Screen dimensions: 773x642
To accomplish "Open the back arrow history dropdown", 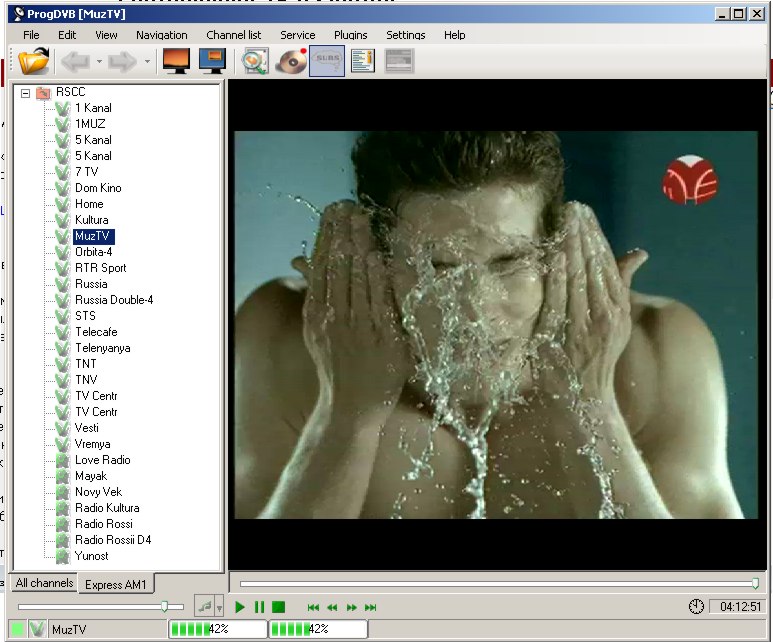I will pyautogui.click(x=99, y=62).
